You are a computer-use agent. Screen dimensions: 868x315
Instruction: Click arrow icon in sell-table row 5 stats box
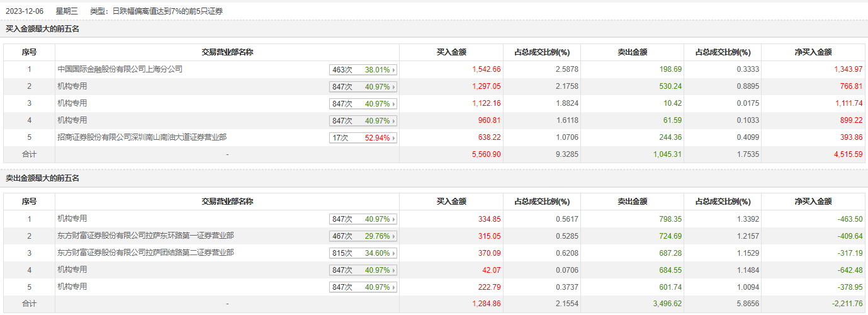coord(395,287)
